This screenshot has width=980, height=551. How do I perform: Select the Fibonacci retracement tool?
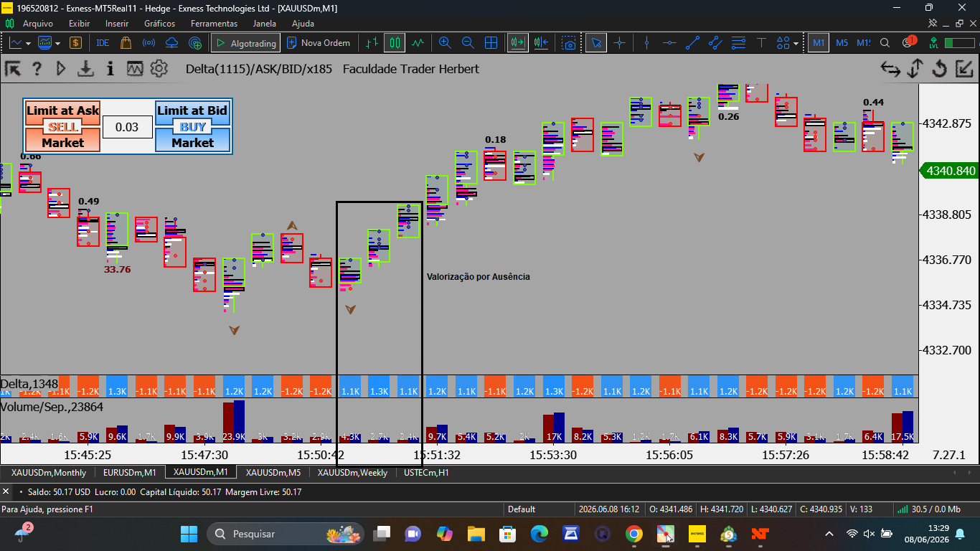tap(738, 43)
